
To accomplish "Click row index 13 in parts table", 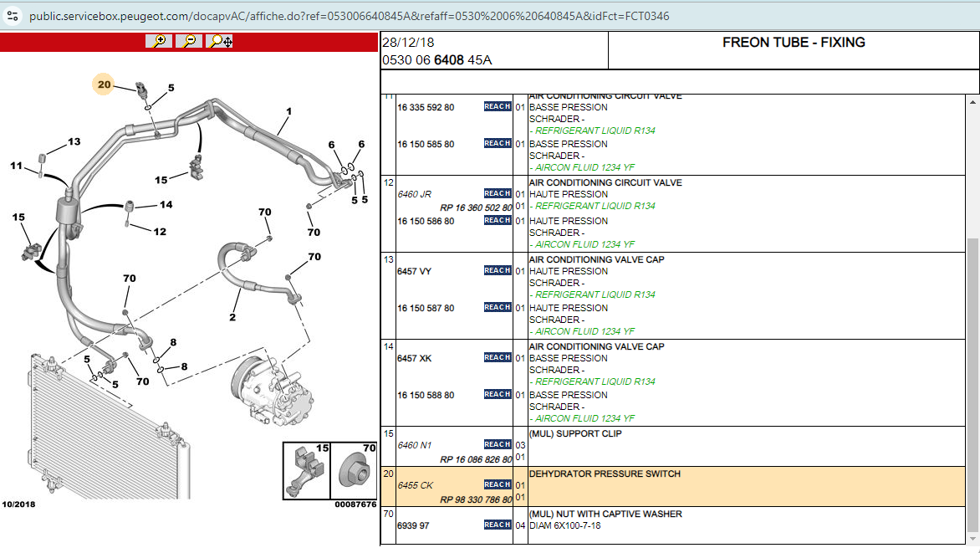I will [389, 259].
